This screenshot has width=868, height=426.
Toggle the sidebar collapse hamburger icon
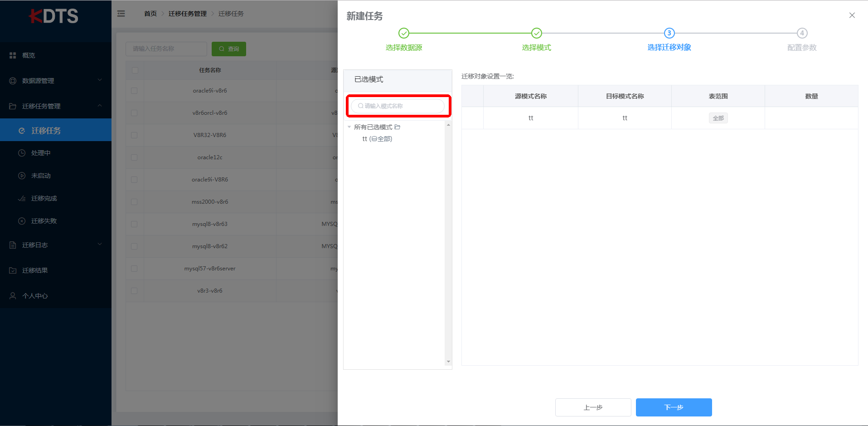click(x=121, y=14)
